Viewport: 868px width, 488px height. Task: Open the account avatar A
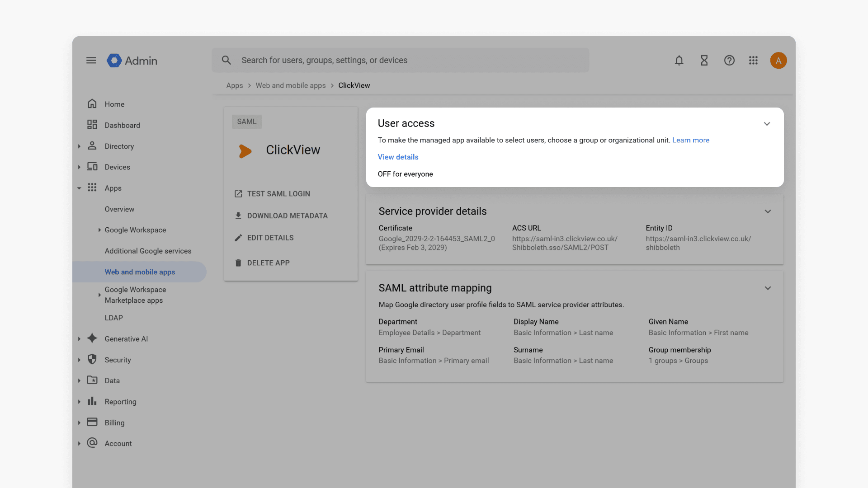pyautogui.click(x=778, y=61)
